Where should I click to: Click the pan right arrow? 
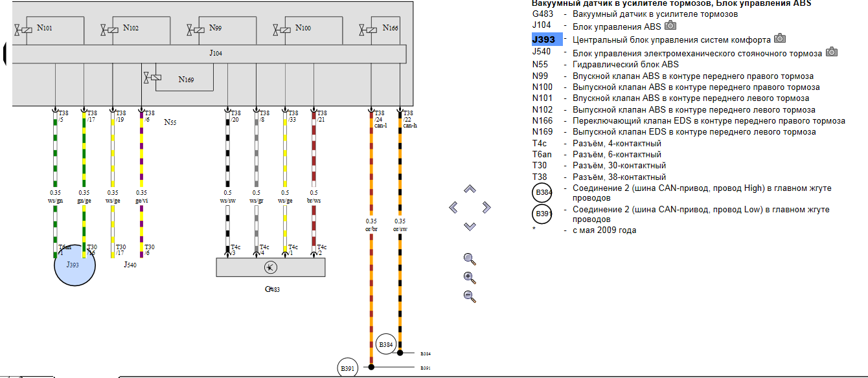click(x=486, y=207)
